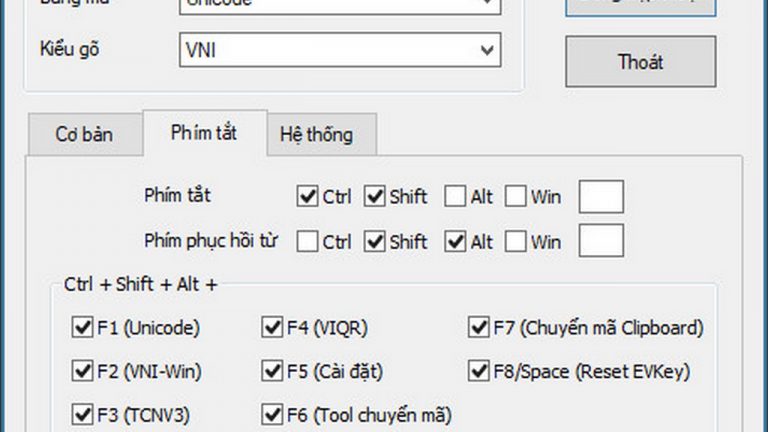The width and height of the screenshot is (768, 432).
Task: Click the Phím phục hồi từ label
Action: 211,240
